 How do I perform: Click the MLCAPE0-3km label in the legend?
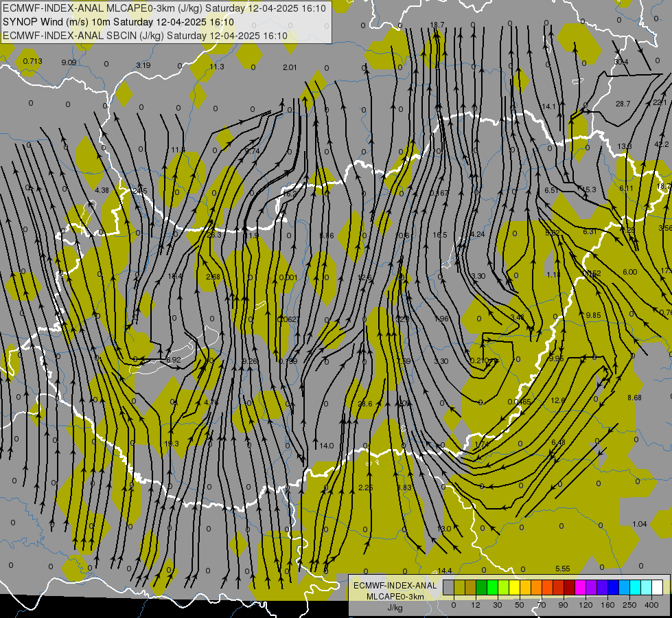point(395,597)
